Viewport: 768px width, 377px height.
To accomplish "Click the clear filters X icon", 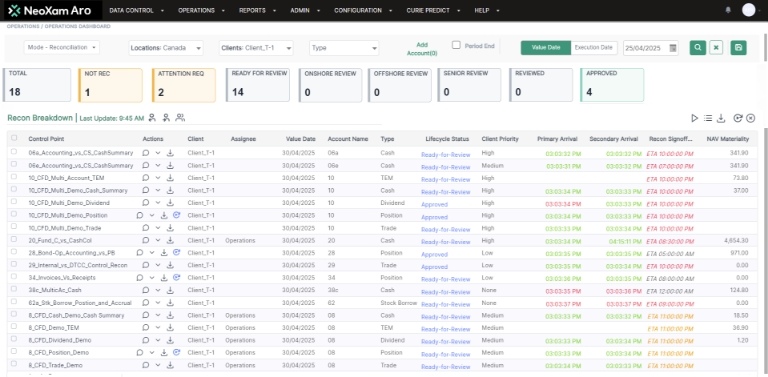I will pyautogui.click(x=716, y=47).
